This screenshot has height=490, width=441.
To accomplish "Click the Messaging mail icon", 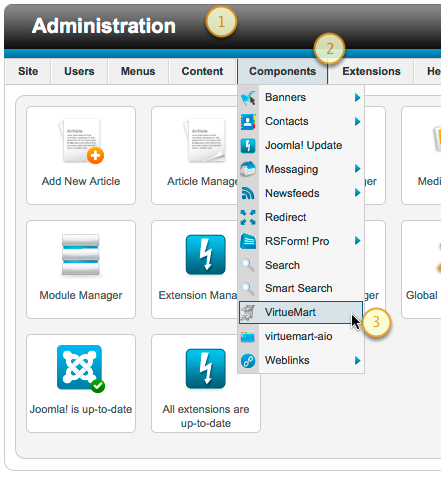I will [248, 169].
